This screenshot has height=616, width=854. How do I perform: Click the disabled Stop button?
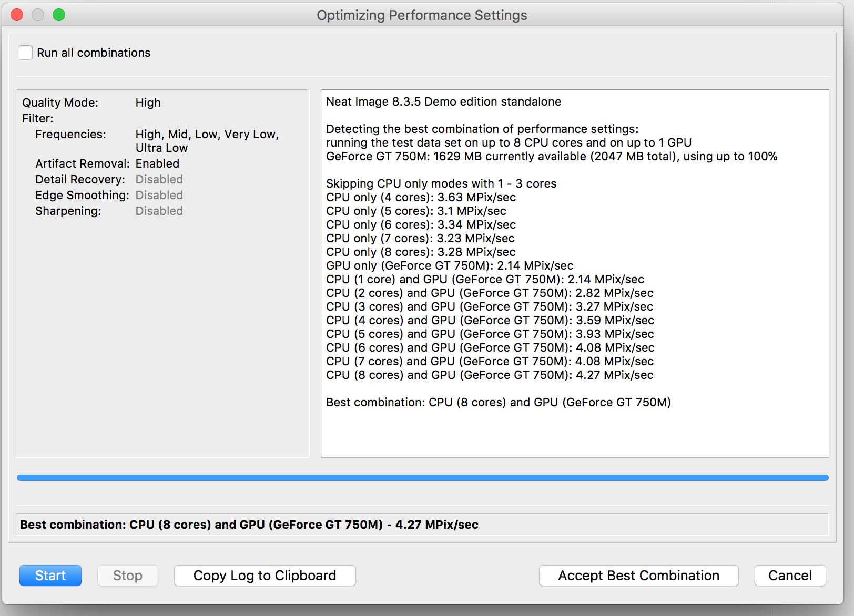pyautogui.click(x=128, y=576)
